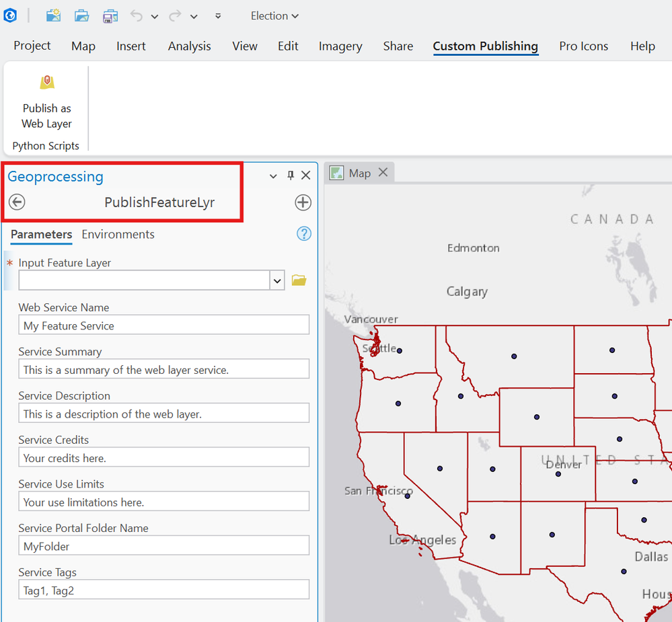Switch to the Environments tab
Viewport: 672px width, 622px height.
coord(118,235)
